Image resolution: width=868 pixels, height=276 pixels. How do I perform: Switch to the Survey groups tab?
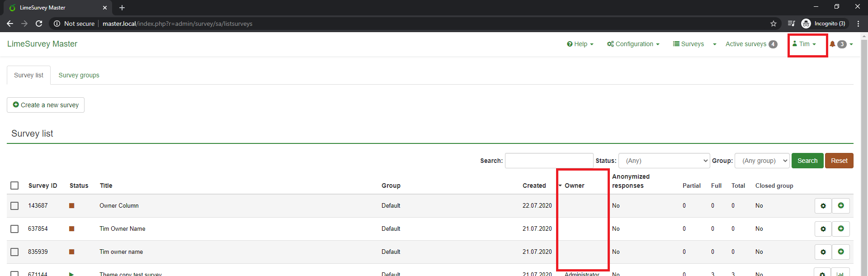click(79, 75)
